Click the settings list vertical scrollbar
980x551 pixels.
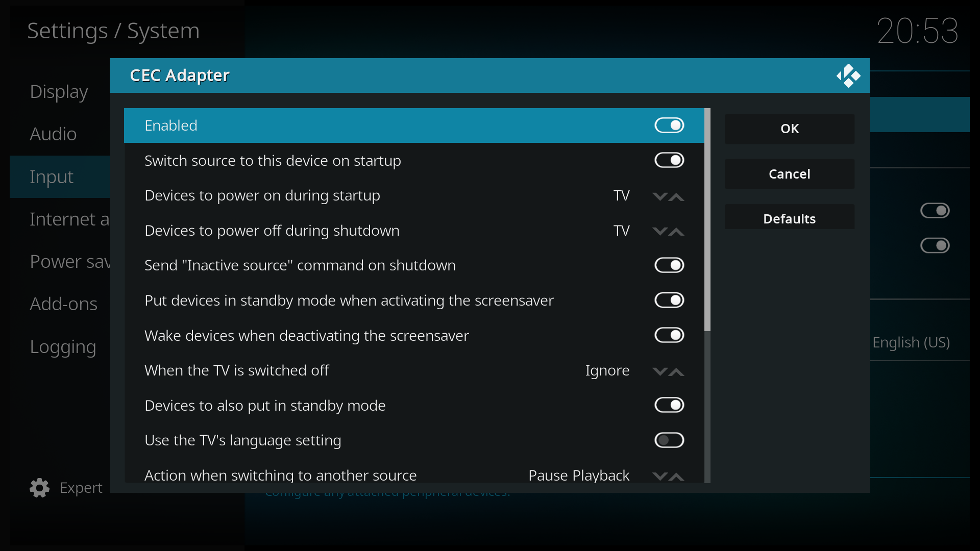pos(707,219)
